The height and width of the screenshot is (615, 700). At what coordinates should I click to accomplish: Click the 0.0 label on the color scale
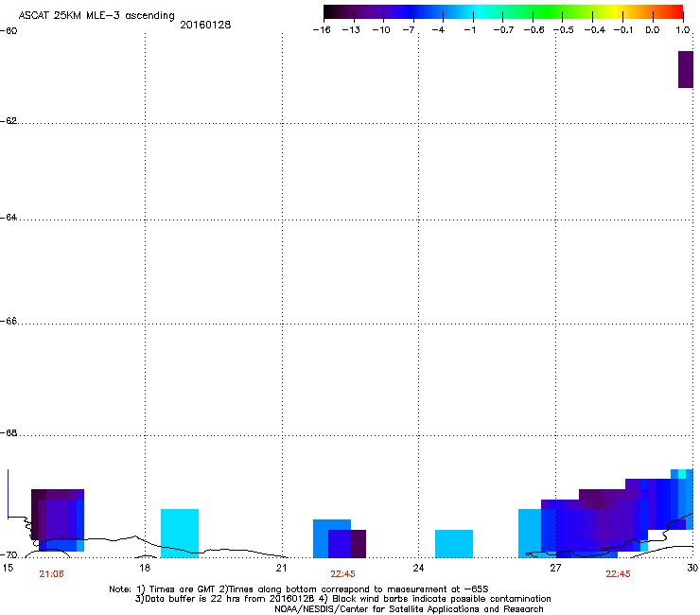[653, 30]
